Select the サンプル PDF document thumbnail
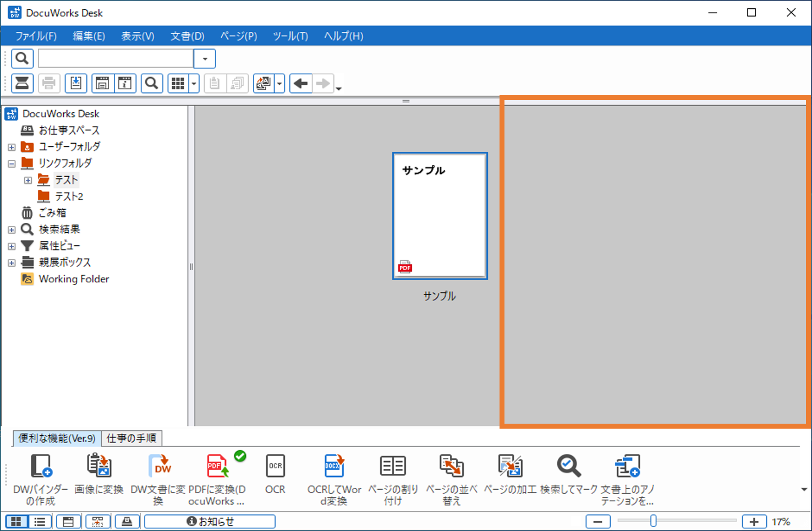Image resolution: width=812 pixels, height=531 pixels. pyautogui.click(x=440, y=216)
